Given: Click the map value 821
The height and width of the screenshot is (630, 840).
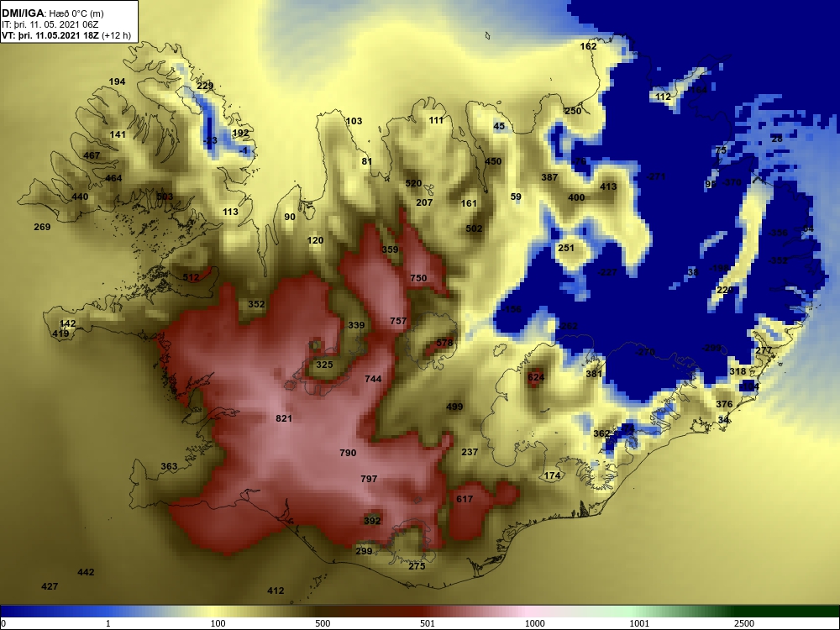Looking at the screenshot, I should [x=284, y=418].
